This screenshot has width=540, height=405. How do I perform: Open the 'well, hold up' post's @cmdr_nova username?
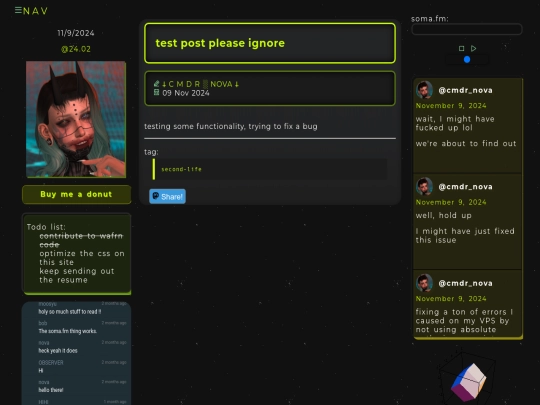465,187
